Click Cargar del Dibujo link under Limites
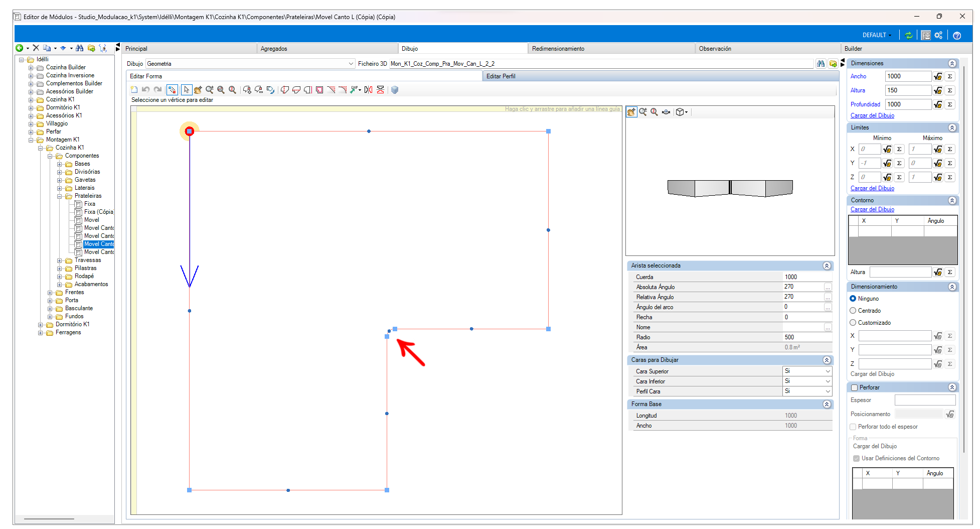Viewport: 980px width, 529px height. point(872,188)
